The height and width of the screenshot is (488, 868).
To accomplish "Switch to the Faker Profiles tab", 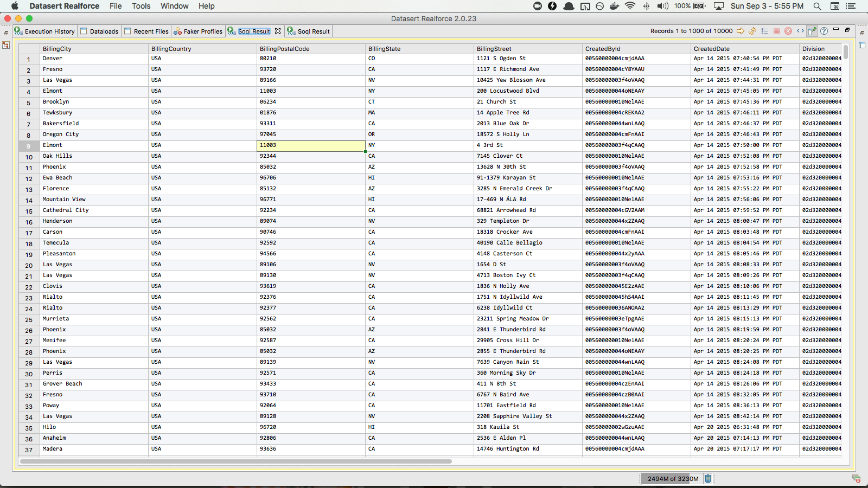I will click(198, 31).
